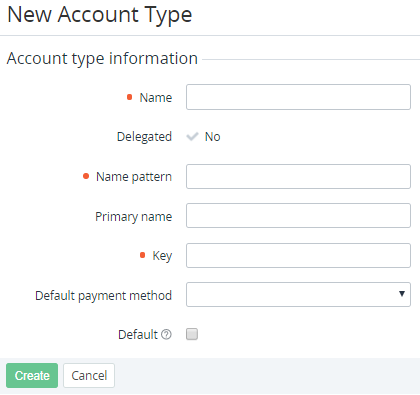
Task: Click the Default payment method label
Action: pyautogui.click(x=103, y=295)
